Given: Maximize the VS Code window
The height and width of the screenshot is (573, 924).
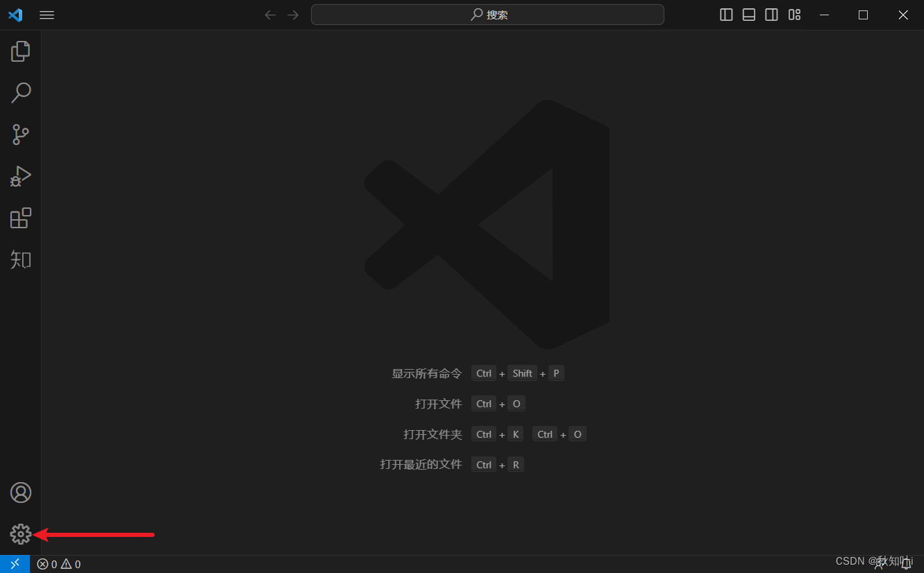Looking at the screenshot, I should pyautogui.click(x=863, y=15).
